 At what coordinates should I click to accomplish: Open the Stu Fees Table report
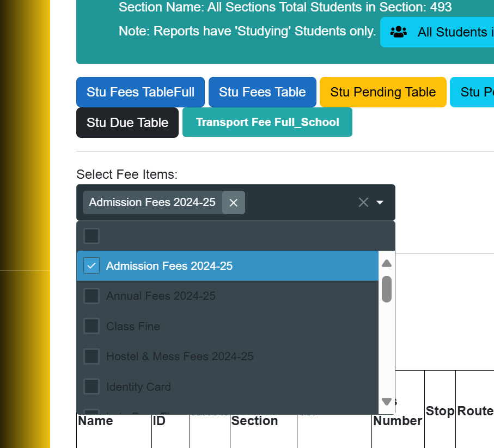coord(262,92)
